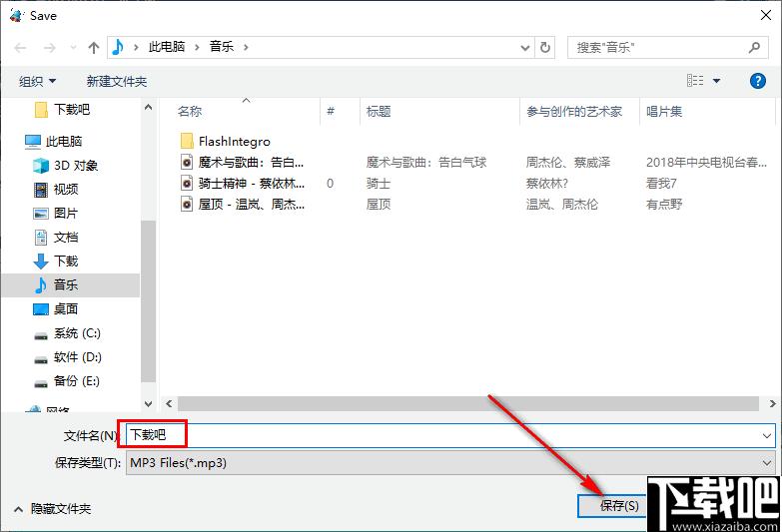Screen dimensions: 782x532
Task: Sort by 唱片集 column header
Action: click(664, 111)
